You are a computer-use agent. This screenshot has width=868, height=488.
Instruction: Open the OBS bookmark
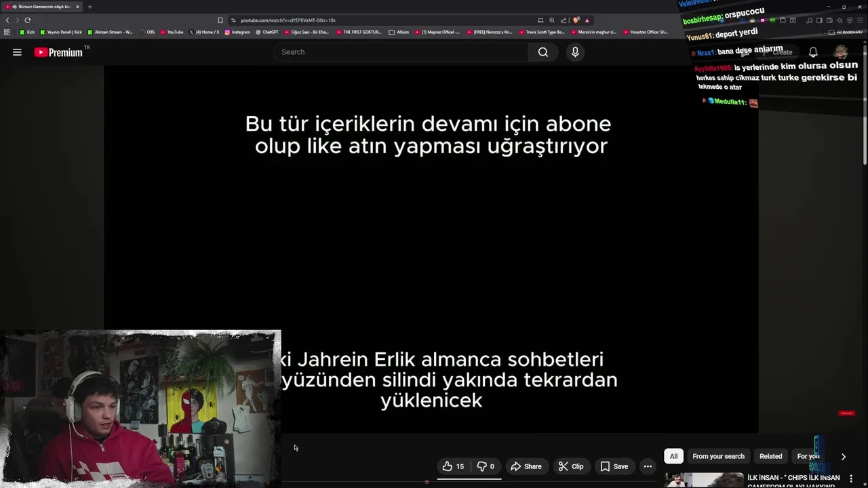click(148, 32)
